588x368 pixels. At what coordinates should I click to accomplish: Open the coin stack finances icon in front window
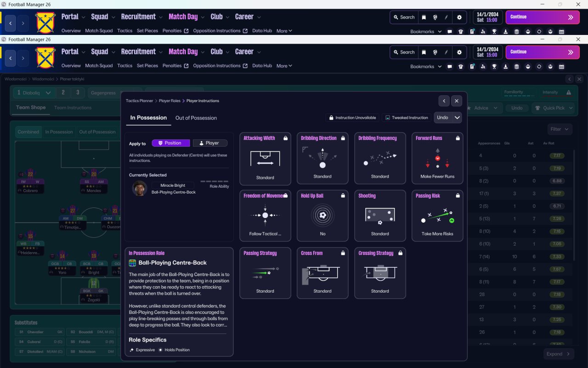516,66
